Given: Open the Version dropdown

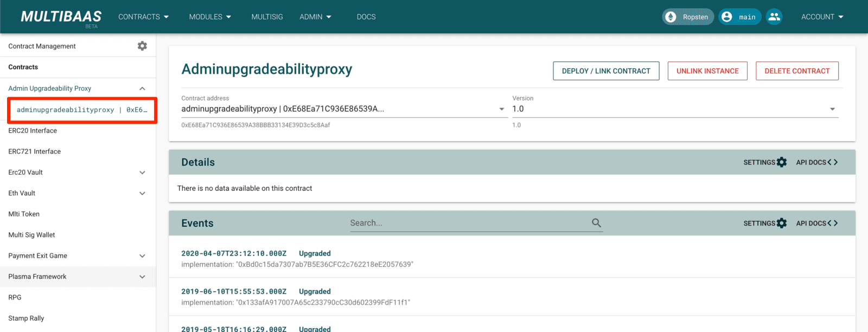Looking at the screenshot, I should (x=675, y=109).
